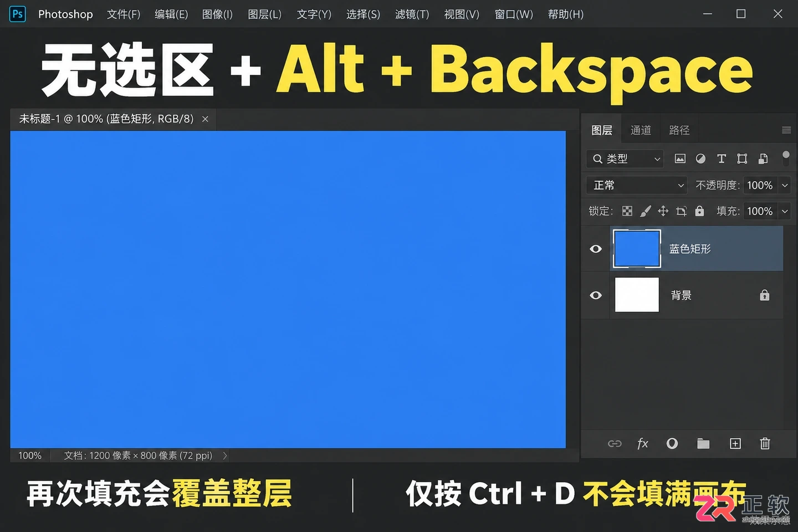798x532 pixels.
Task: Click the 不透明度 100% value field
Action: click(760, 185)
